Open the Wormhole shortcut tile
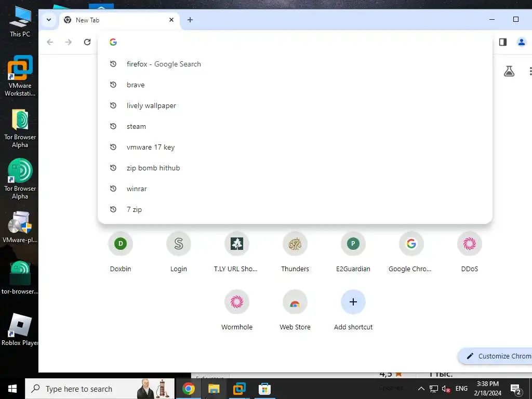 click(x=236, y=310)
